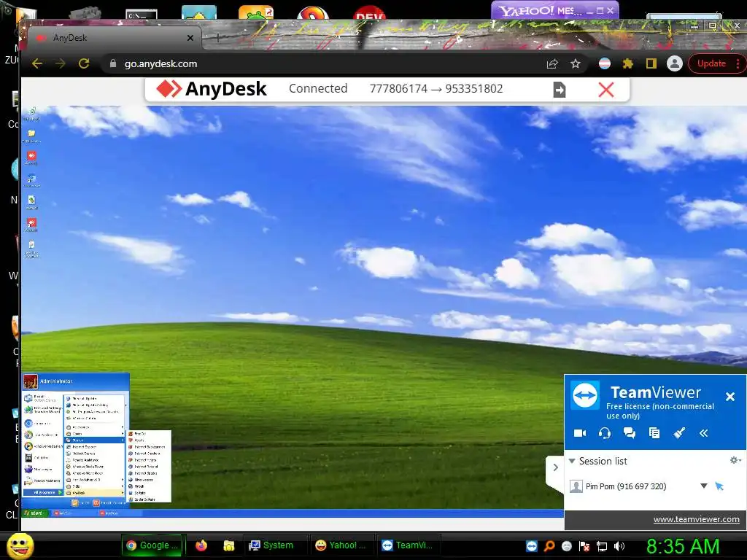747x560 pixels.
Task: Collapse the TeamViewer Session list section
Action: (572, 461)
